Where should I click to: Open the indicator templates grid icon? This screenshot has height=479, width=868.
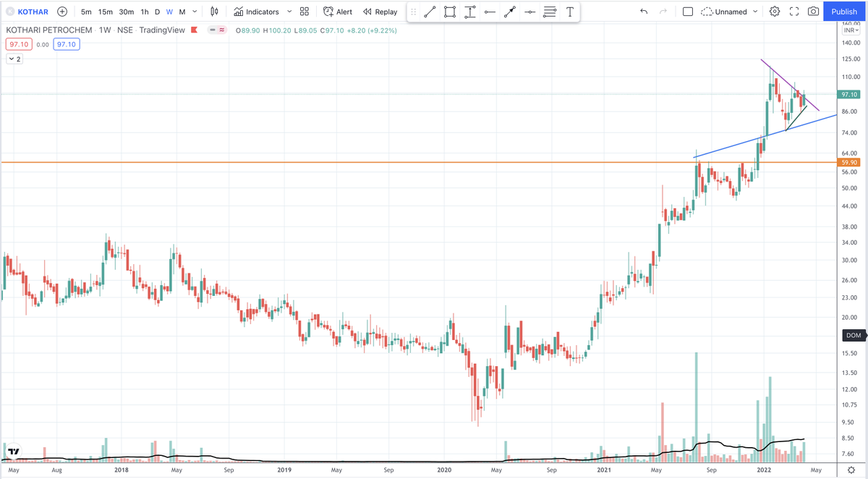[305, 12]
